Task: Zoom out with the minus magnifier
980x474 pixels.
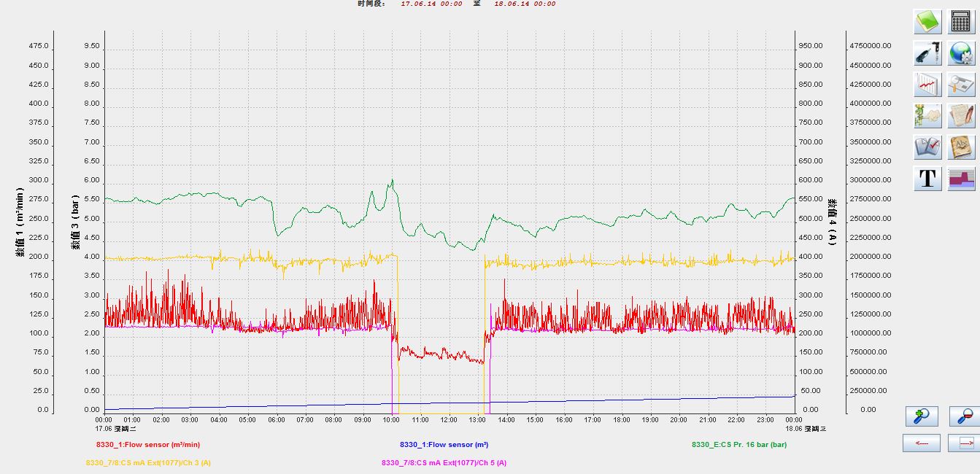Action: pos(964,416)
